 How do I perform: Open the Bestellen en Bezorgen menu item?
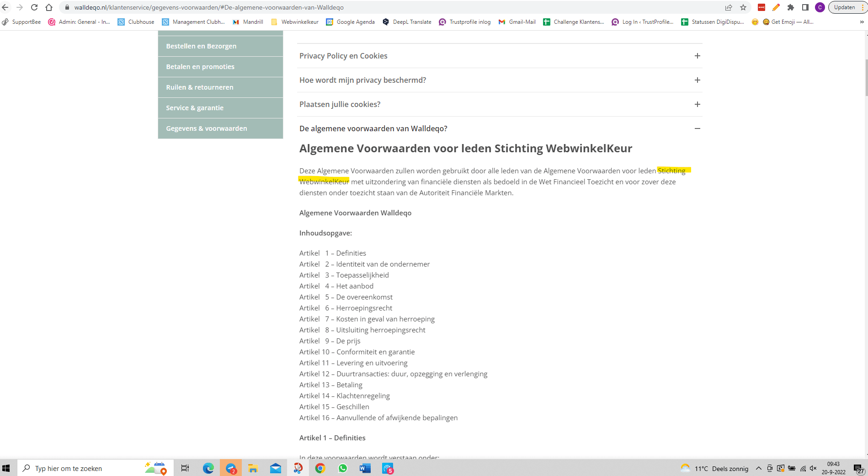[201, 46]
